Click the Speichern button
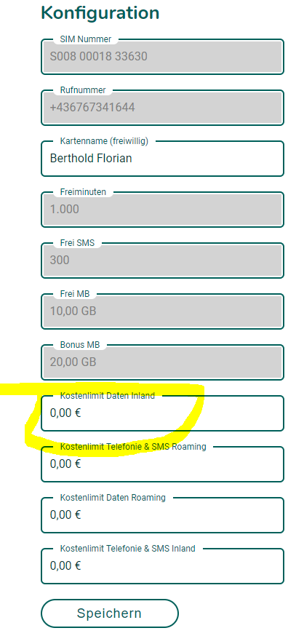Viewport: 288px width, 644px height. [110, 613]
